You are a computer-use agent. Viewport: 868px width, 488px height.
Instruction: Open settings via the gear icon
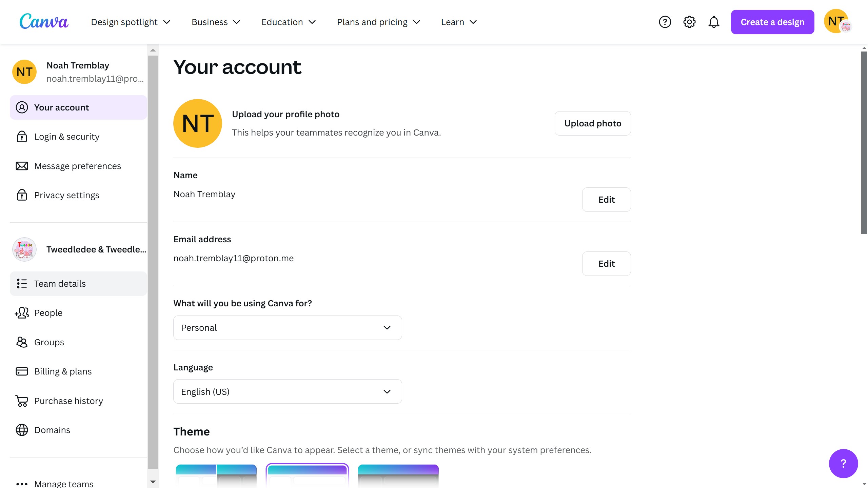(689, 22)
